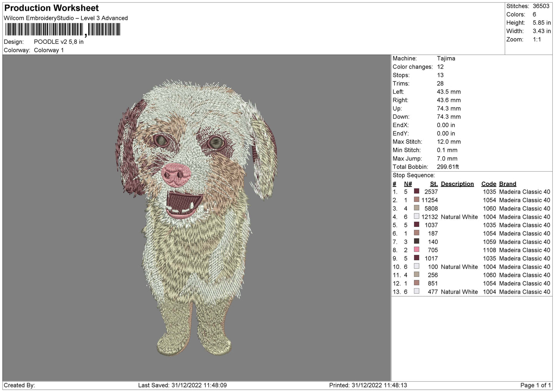Click code '1059' in stop row 7
Viewport: 555px width, 392px height.
coord(489,242)
